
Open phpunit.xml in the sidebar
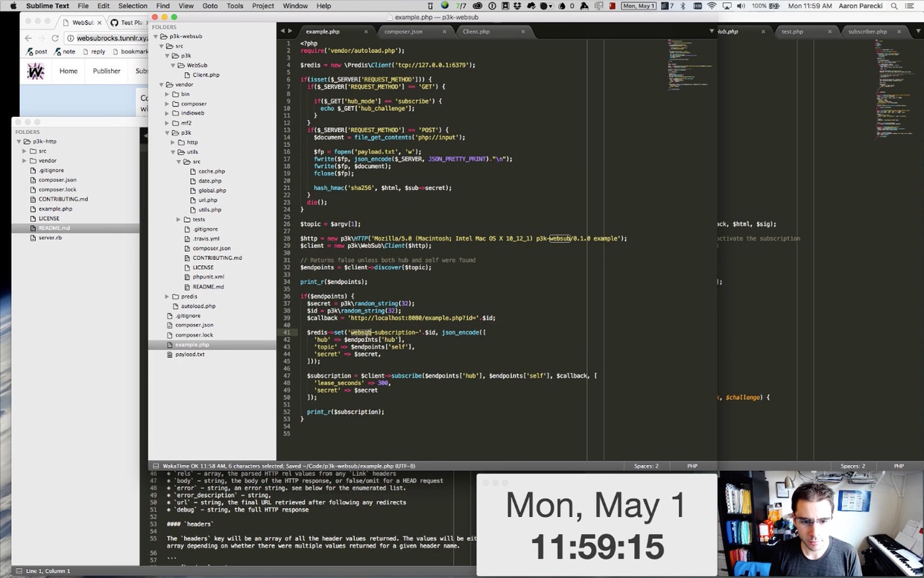[208, 277]
